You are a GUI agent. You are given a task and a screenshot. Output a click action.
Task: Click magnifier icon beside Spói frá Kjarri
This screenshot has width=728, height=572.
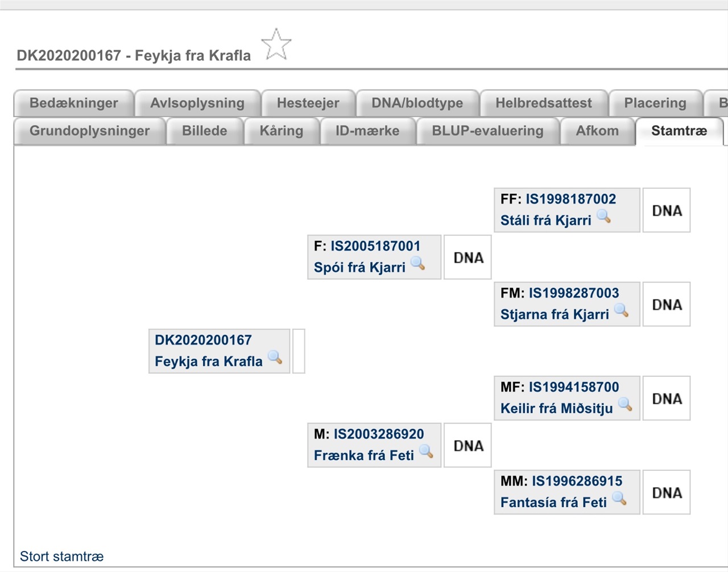[x=418, y=263]
